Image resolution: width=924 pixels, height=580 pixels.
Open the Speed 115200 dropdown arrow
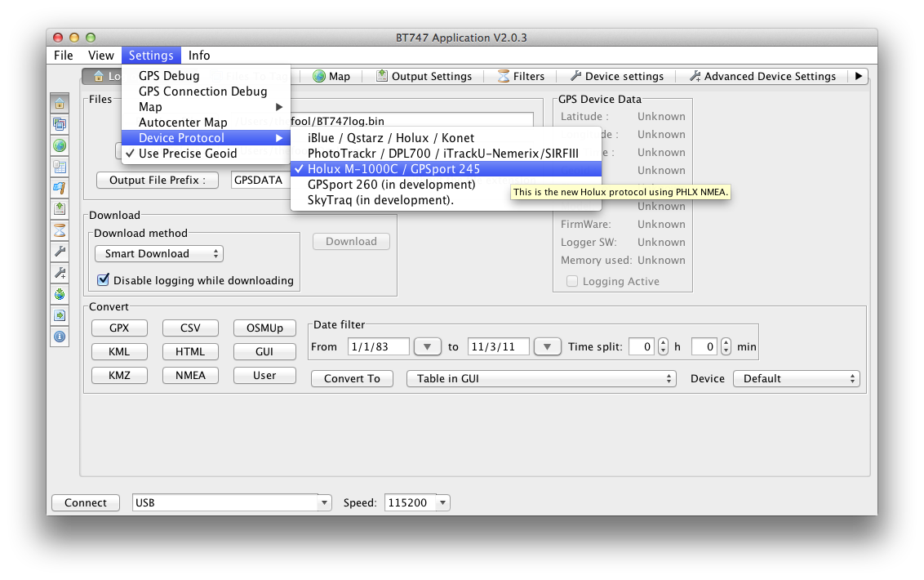pos(442,502)
